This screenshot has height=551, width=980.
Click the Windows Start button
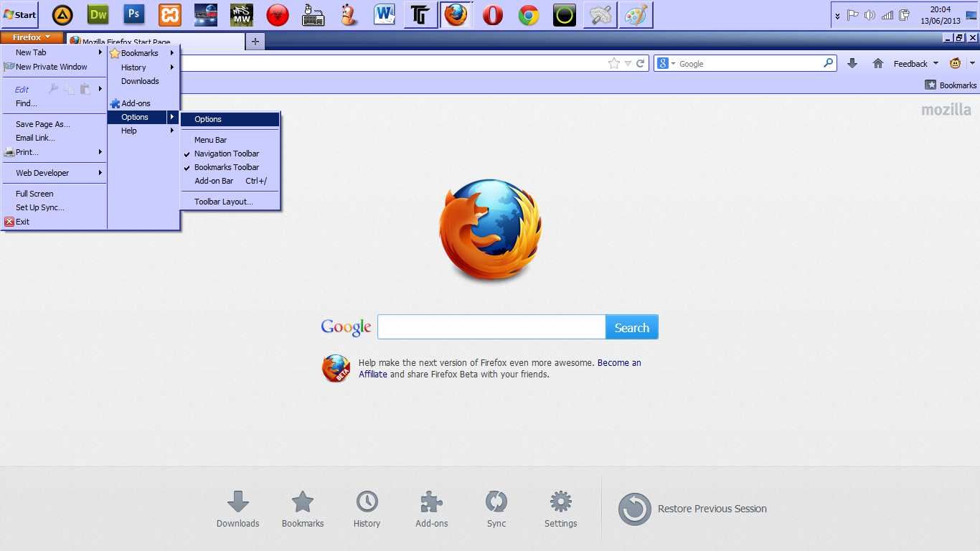point(20,14)
